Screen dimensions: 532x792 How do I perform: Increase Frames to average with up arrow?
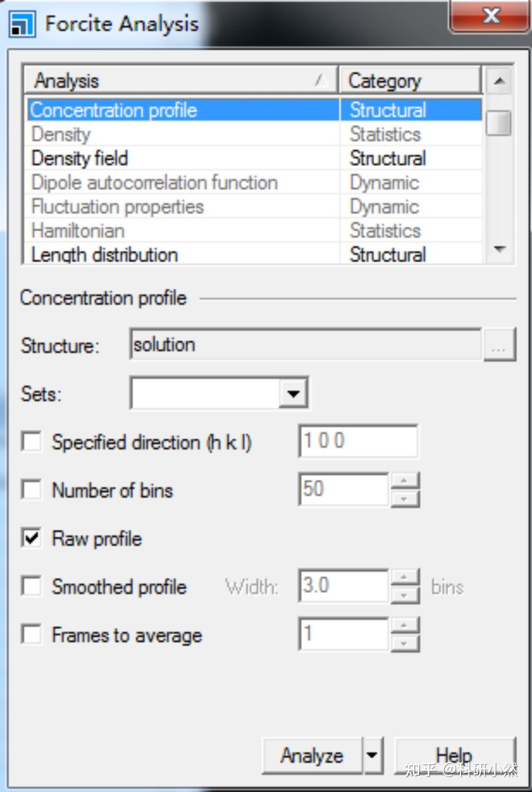[404, 625]
